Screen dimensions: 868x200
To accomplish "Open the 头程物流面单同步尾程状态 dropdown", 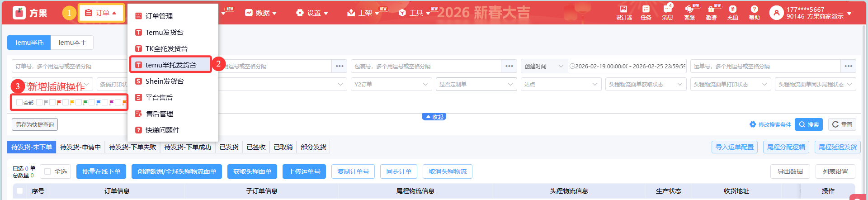I will 816,84.
